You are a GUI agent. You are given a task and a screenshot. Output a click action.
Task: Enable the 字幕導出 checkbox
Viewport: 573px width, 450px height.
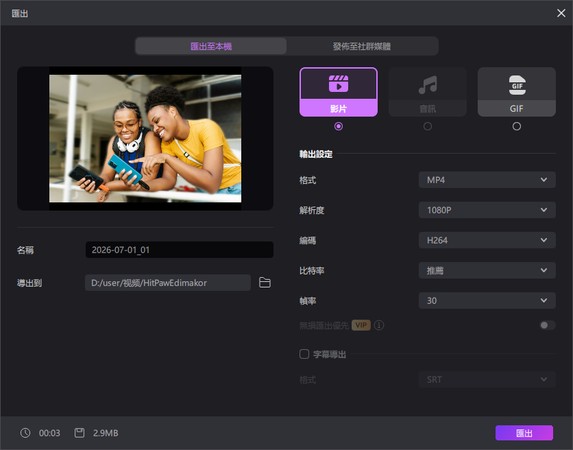(x=304, y=354)
